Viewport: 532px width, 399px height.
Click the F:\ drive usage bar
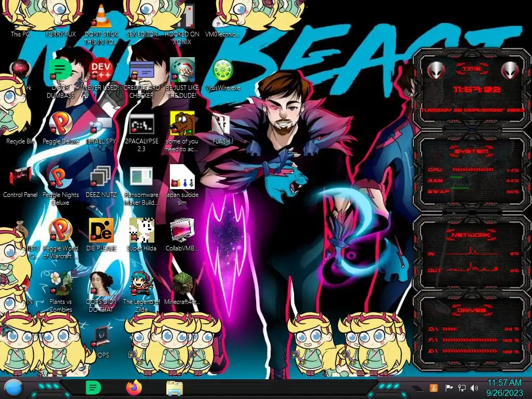click(470, 340)
